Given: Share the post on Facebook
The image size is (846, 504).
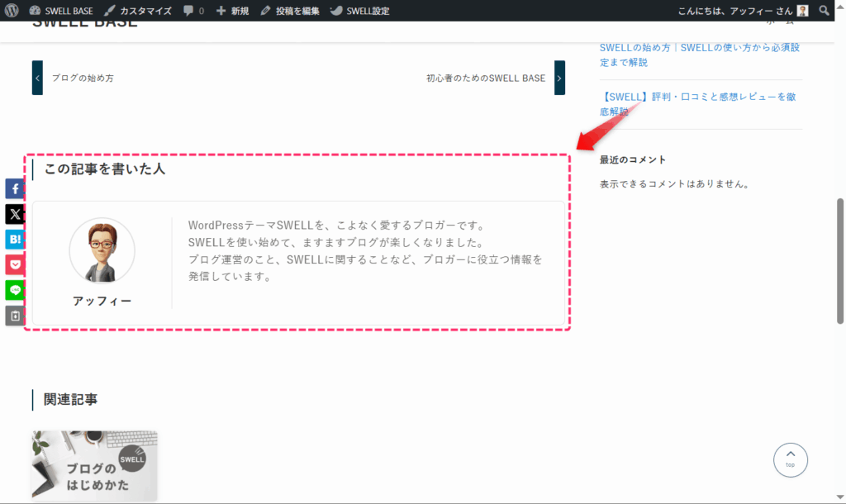Looking at the screenshot, I should pyautogui.click(x=15, y=189).
